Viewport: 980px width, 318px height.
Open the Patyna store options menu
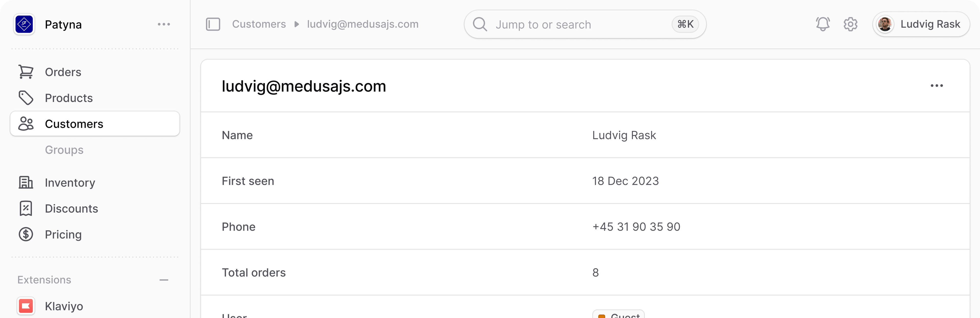(x=164, y=24)
